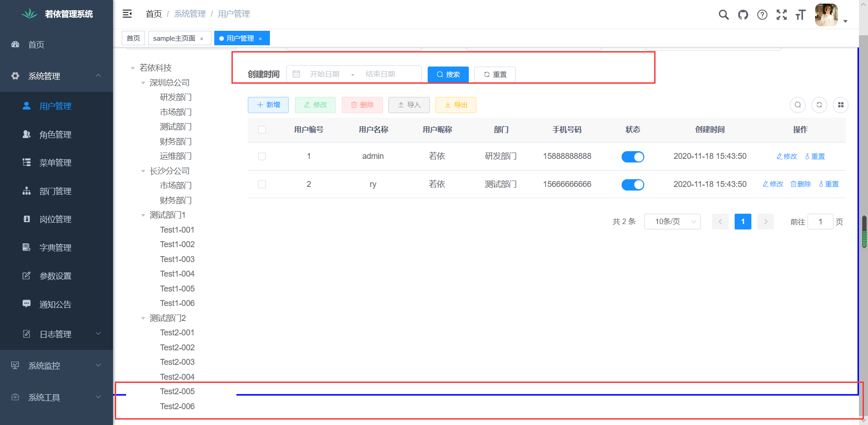Toggle the sidebar collapse hamburger icon

point(127,14)
